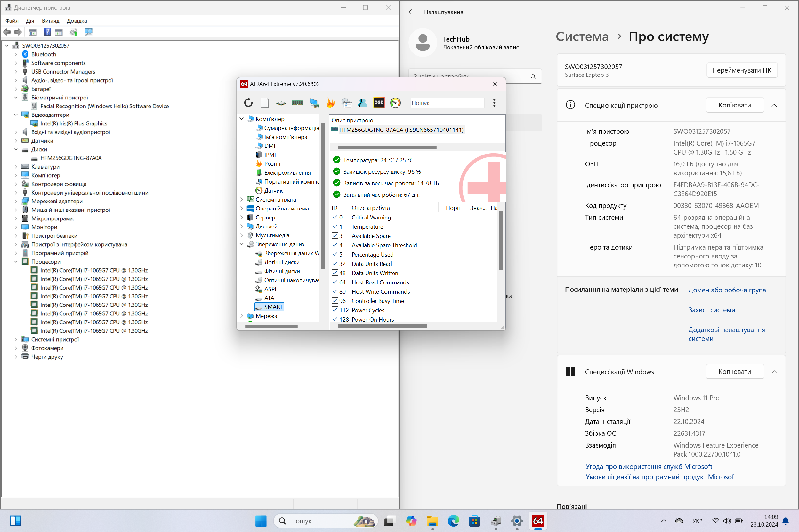This screenshot has height=532, width=799.
Task: Toggle the Percentage Used checkbox
Action: 335,254
